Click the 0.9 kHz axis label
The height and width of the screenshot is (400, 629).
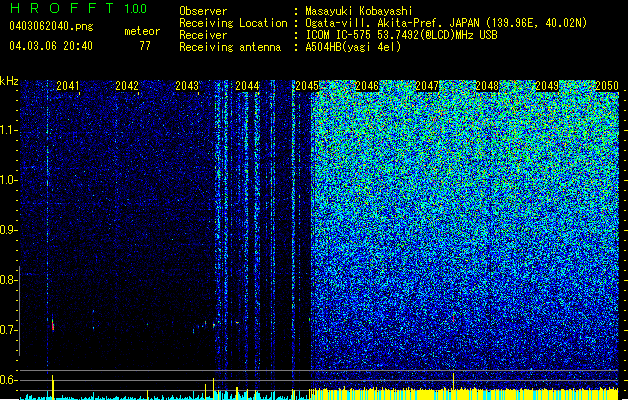8,230
